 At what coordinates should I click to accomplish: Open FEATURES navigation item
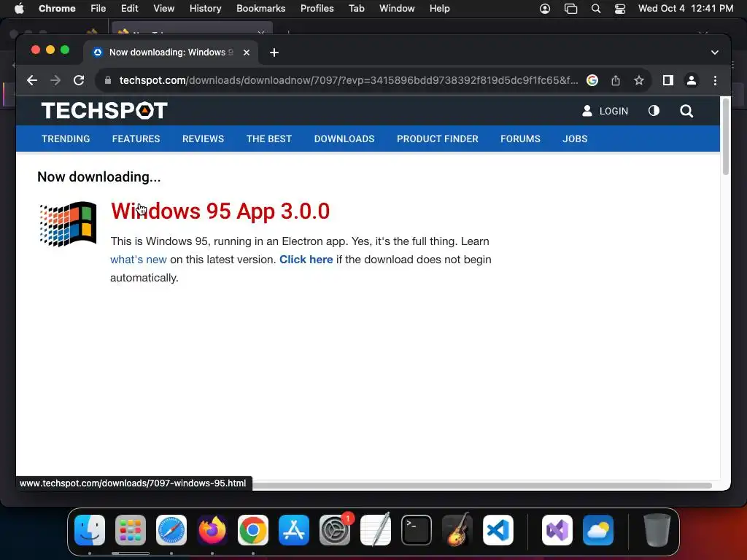136,139
